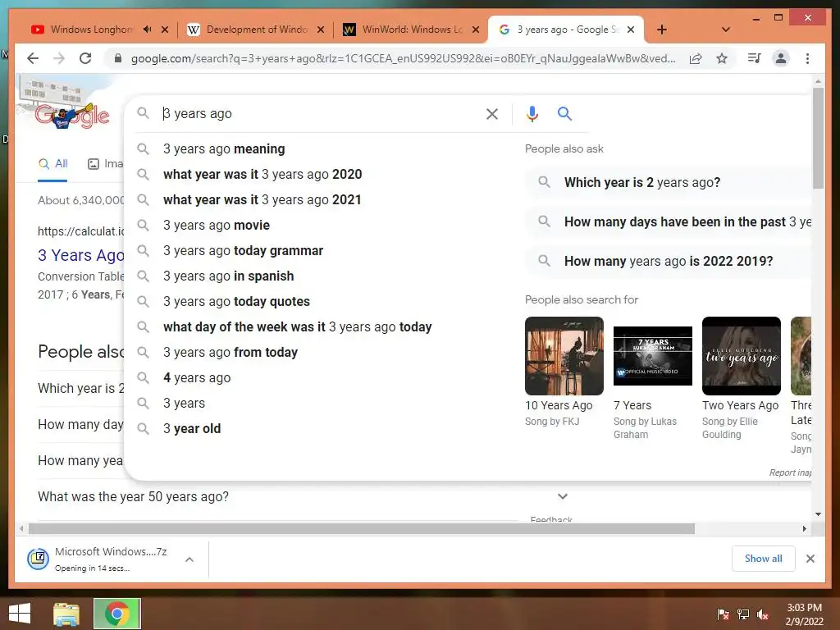The width and height of the screenshot is (840, 630).
Task: Click the horizontal scrollbar thumb
Action: tap(362, 529)
